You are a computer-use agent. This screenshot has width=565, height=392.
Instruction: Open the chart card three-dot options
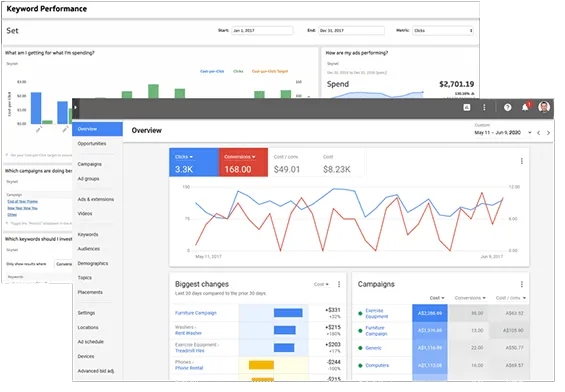pos(521,161)
